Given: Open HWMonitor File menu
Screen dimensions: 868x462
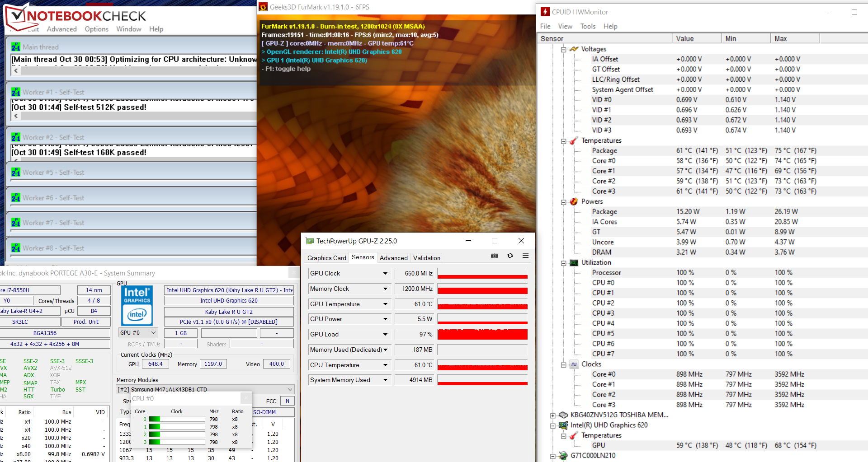Looking at the screenshot, I should 545,26.
